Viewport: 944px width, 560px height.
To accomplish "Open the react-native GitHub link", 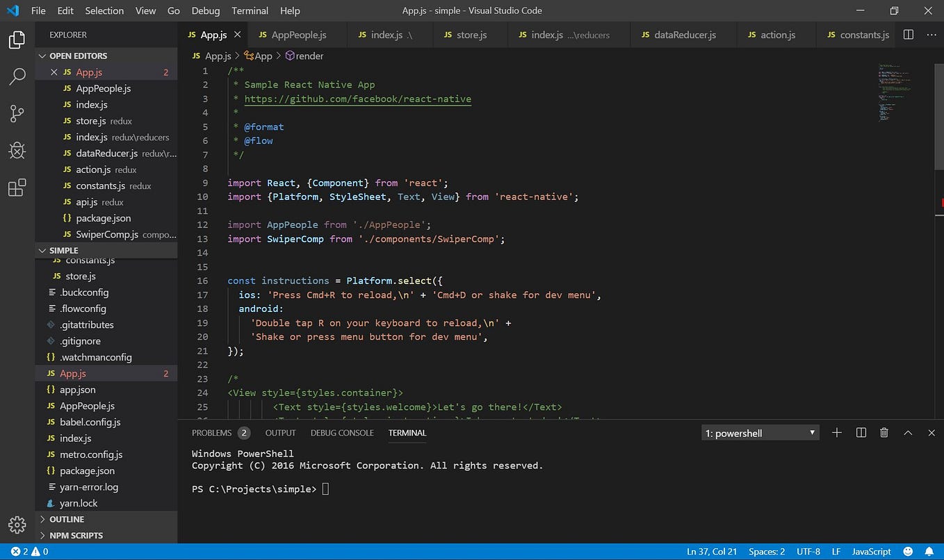I will coord(359,99).
